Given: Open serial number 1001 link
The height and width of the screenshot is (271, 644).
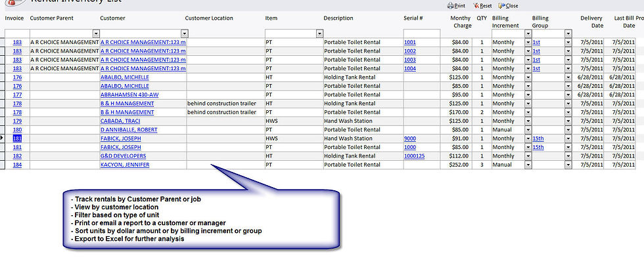Looking at the screenshot, I should 410,42.
